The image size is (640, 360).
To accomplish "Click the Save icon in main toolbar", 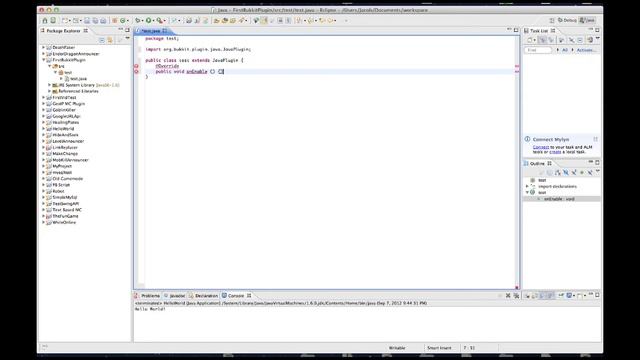I will 87,20.
